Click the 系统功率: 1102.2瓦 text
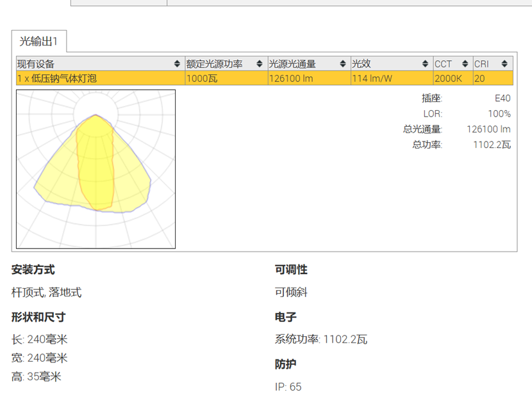Screen dimensions: 532x404 (321, 339)
